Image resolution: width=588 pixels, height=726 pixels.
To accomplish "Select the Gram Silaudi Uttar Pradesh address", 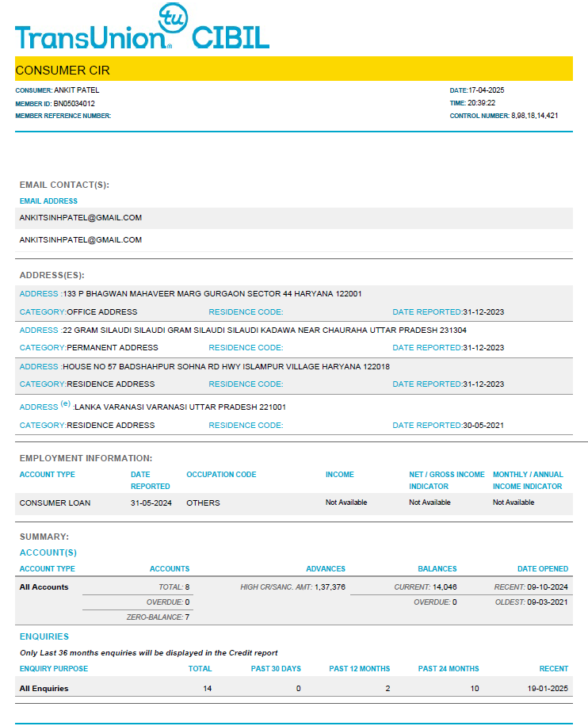I will pyautogui.click(x=265, y=331).
